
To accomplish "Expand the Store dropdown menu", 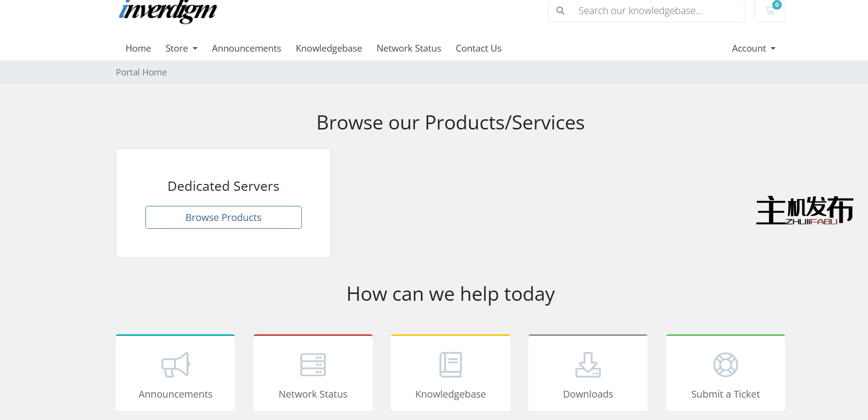I will point(181,48).
